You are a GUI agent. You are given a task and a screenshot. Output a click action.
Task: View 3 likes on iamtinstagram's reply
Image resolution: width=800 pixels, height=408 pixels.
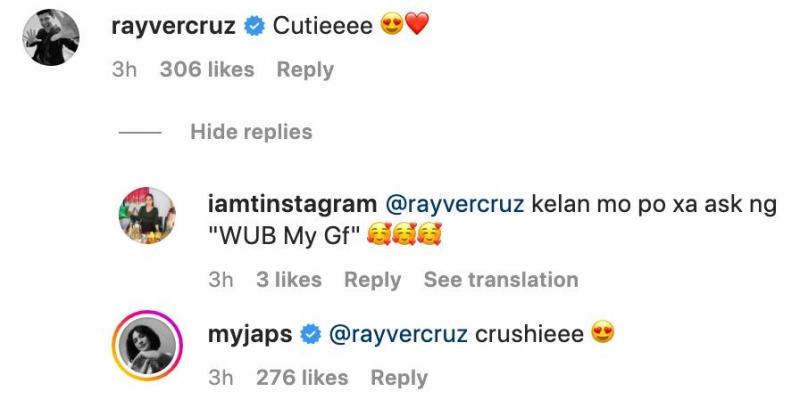[289, 280]
